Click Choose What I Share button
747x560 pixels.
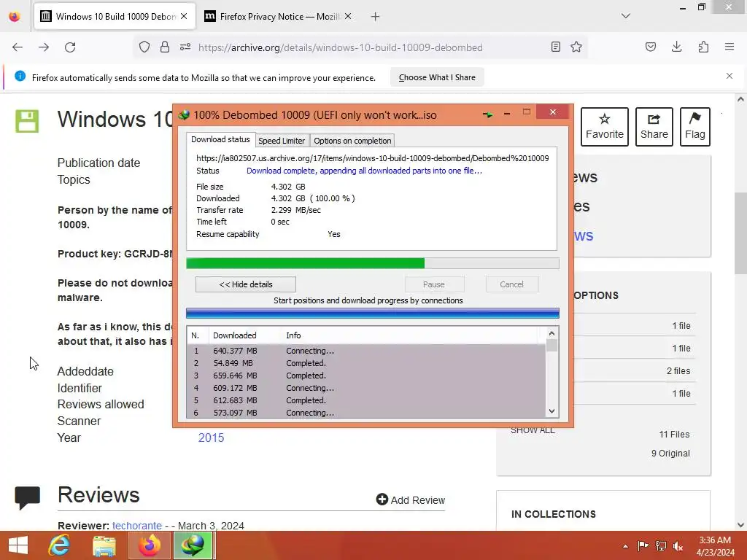(437, 77)
